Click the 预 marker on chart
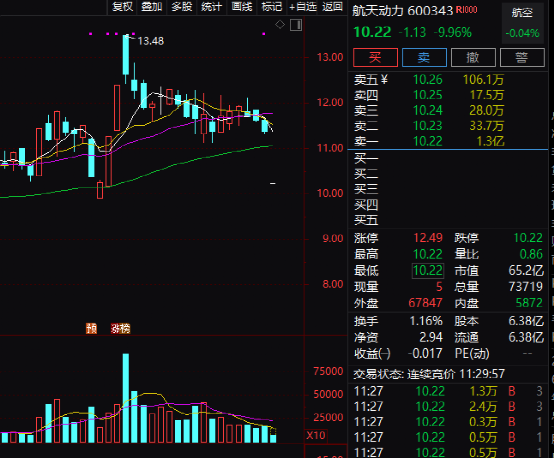 [92, 329]
